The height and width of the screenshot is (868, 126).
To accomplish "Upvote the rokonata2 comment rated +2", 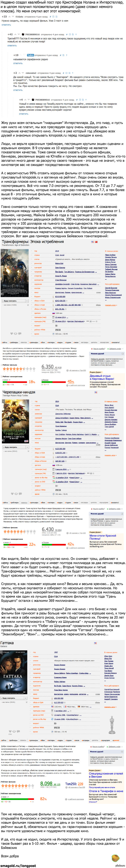I will [20, 73].
